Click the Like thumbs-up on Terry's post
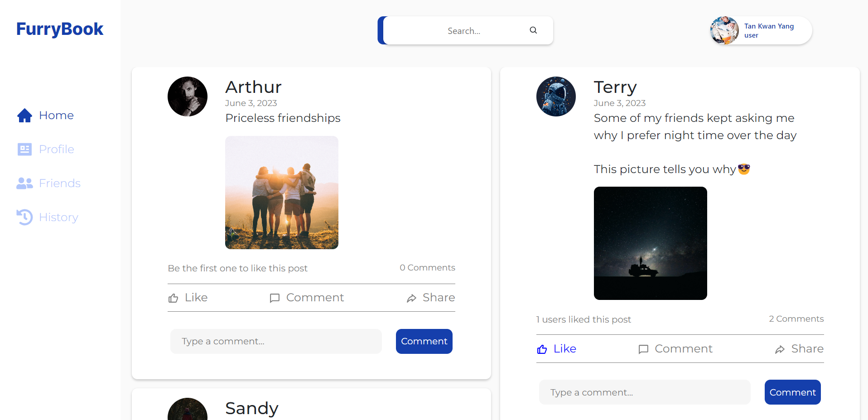The width and height of the screenshot is (868, 420). [x=542, y=349]
